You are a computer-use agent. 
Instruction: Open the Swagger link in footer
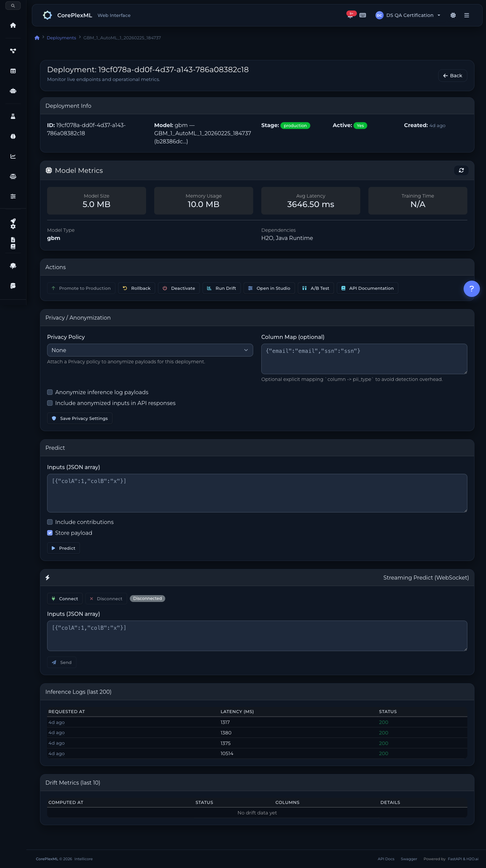click(409, 859)
